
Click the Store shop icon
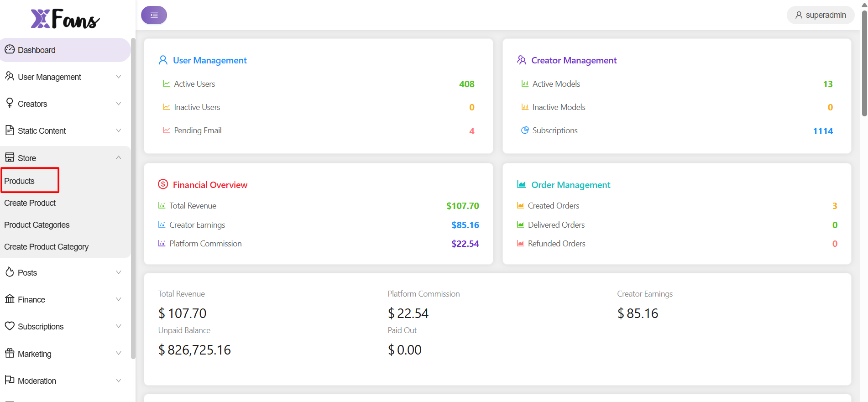point(10,157)
